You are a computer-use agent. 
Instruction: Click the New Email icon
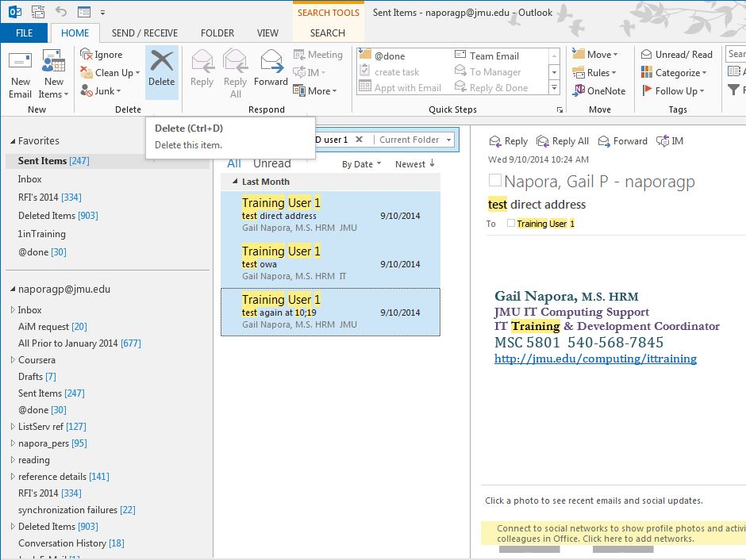point(20,74)
